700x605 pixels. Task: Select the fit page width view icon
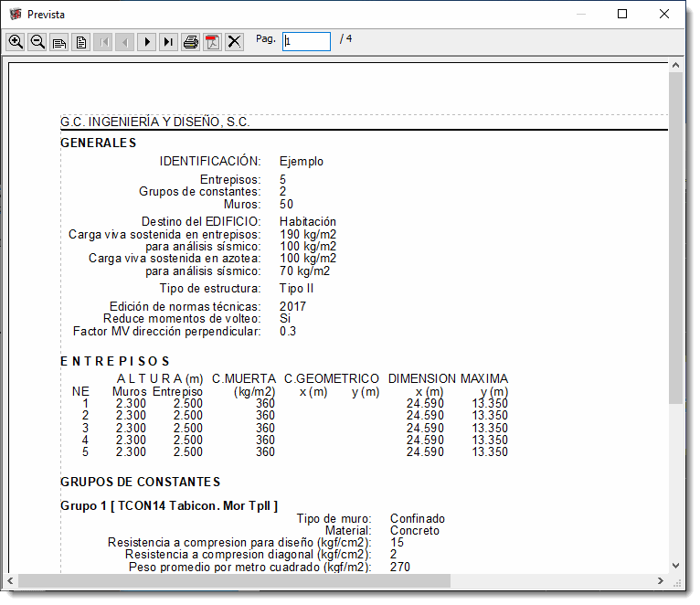click(59, 42)
